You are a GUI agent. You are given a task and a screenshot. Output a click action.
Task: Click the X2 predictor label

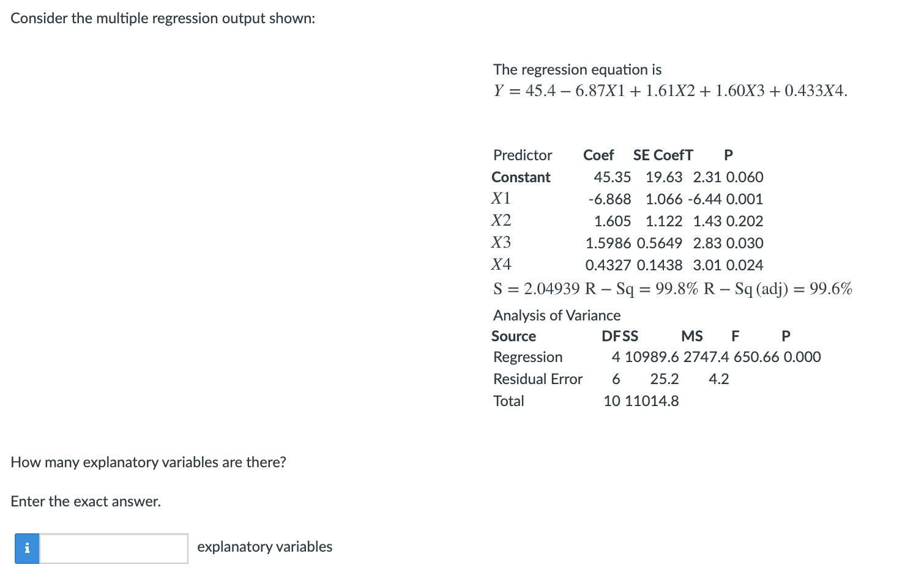501,220
